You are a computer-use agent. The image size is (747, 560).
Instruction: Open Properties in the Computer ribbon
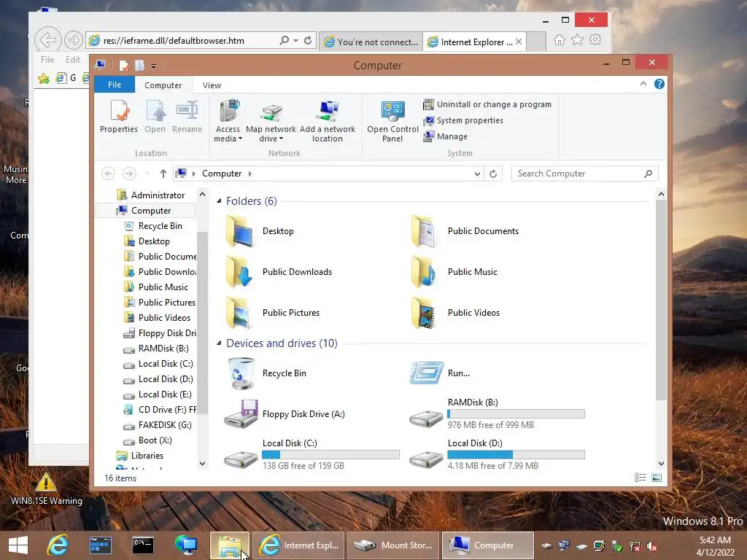click(x=119, y=117)
